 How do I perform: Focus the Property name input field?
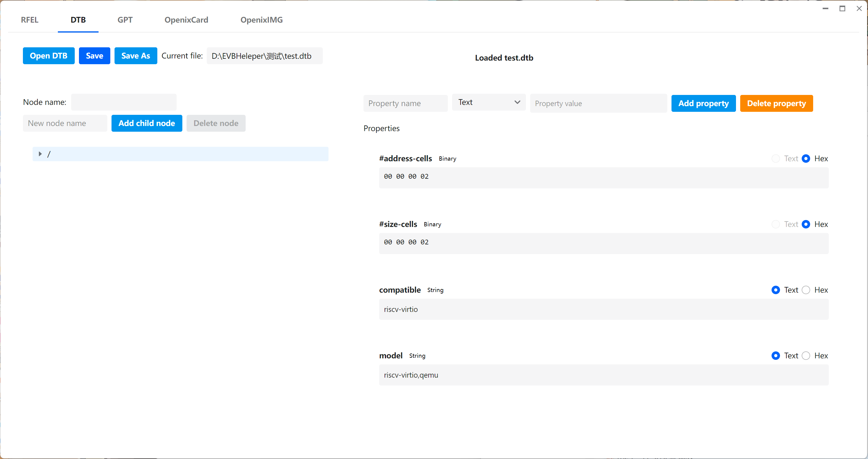405,103
